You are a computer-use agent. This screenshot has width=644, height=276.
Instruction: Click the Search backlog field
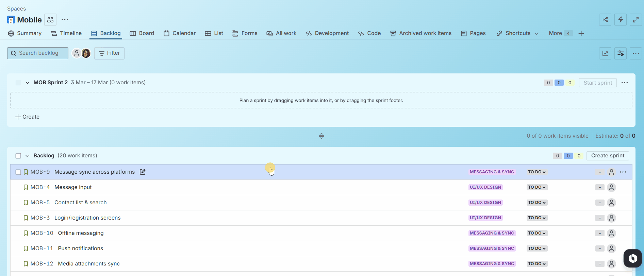coord(38,53)
